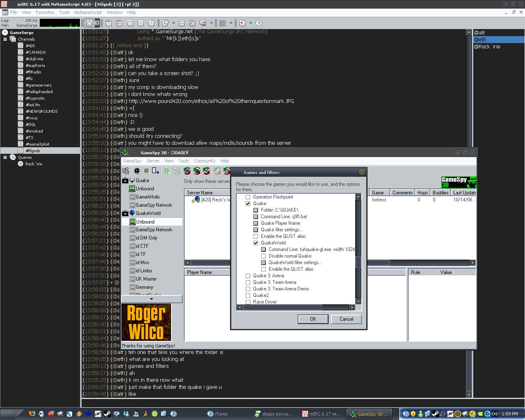The height and width of the screenshot is (420, 525).
Task: Click the GameSpy add server crosshair icon
Action: (x=137, y=171)
